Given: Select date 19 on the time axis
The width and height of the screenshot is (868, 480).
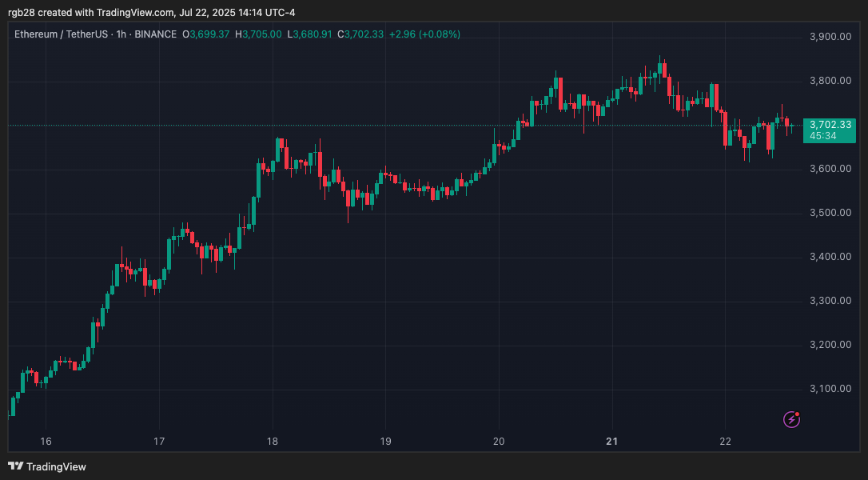Looking at the screenshot, I should click(385, 442).
